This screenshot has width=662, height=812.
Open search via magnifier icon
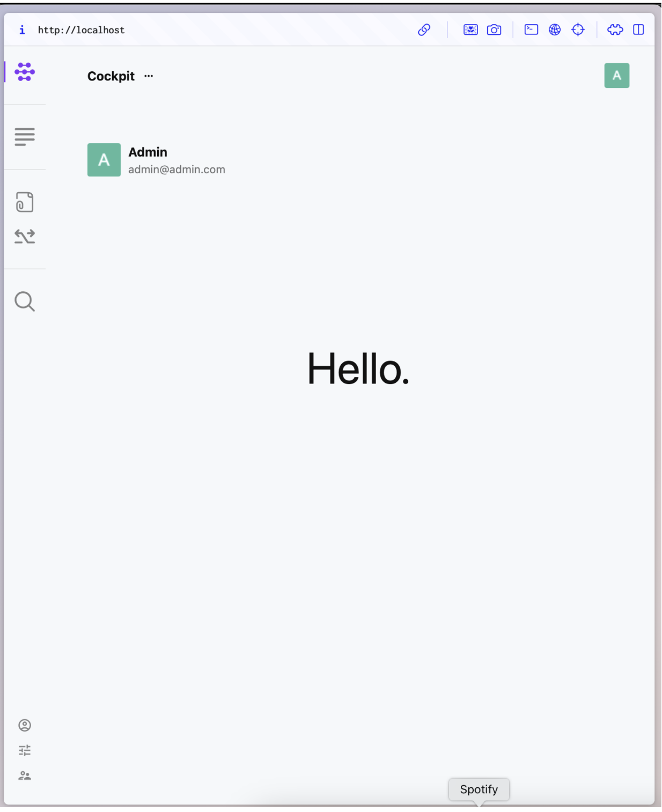coord(25,301)
